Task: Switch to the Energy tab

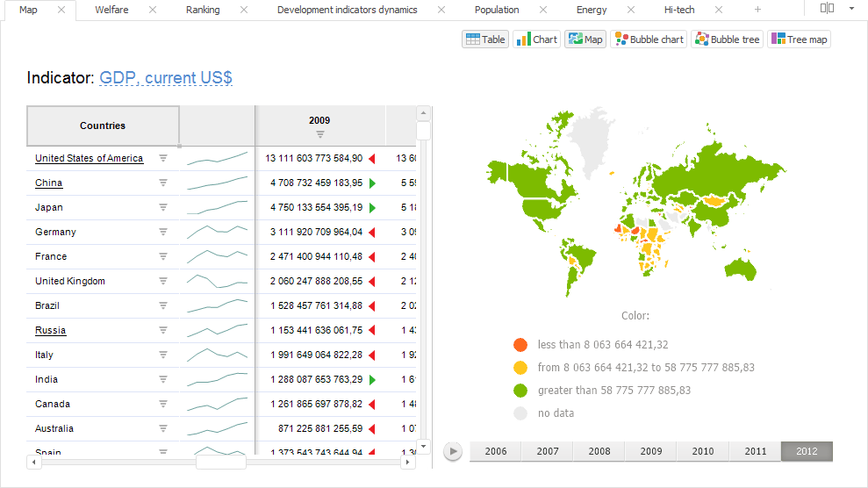Action: (x=592, y=10)
